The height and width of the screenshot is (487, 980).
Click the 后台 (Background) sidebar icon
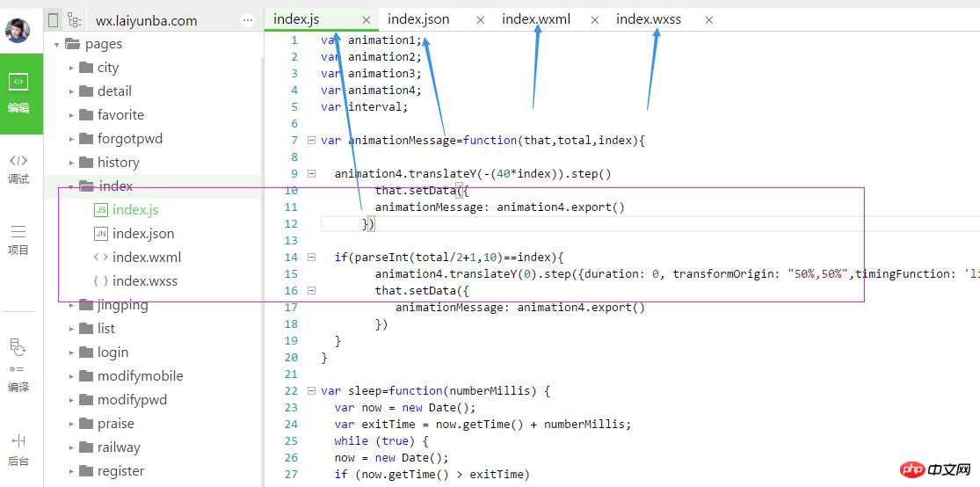18,448
